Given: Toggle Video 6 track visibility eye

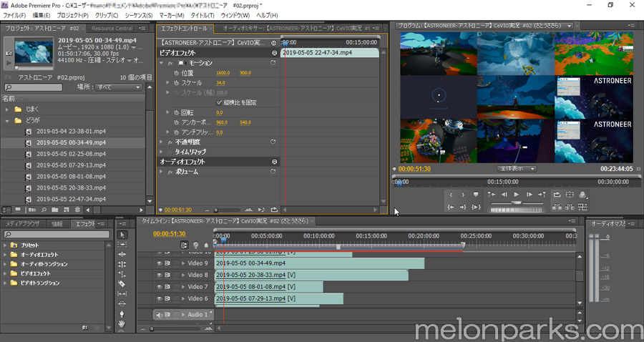Looking at the screenshot, I should (160, 298).
